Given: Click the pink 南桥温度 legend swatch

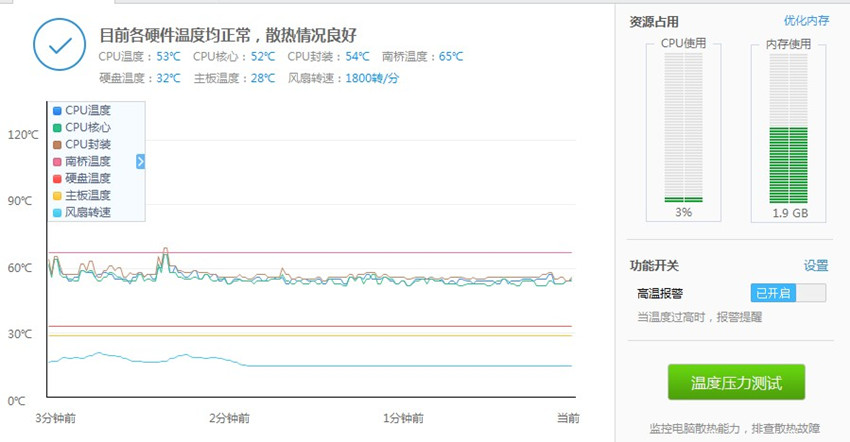Looking at the screenshot, I should click(57, 162).
